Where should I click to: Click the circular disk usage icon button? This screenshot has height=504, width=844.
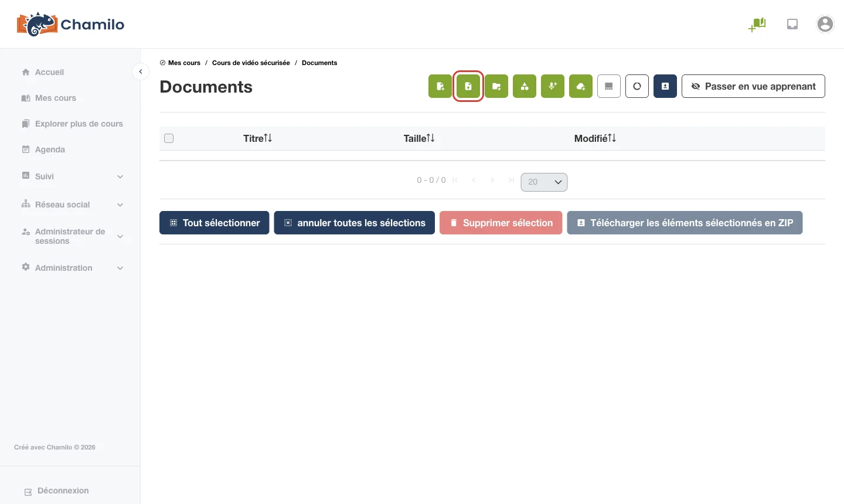[637, 86]
